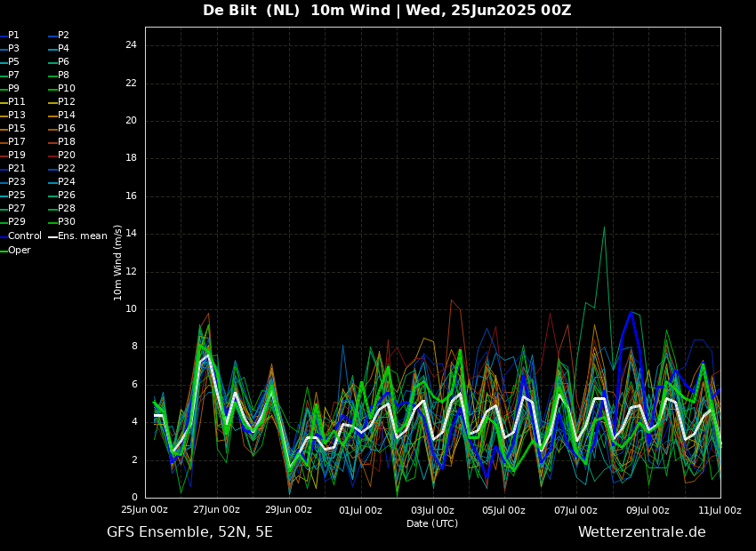Click the GFS Ensemble, 52N, 5E caption
This screenshot has width=756, height=551.
[x=189, y=532]
